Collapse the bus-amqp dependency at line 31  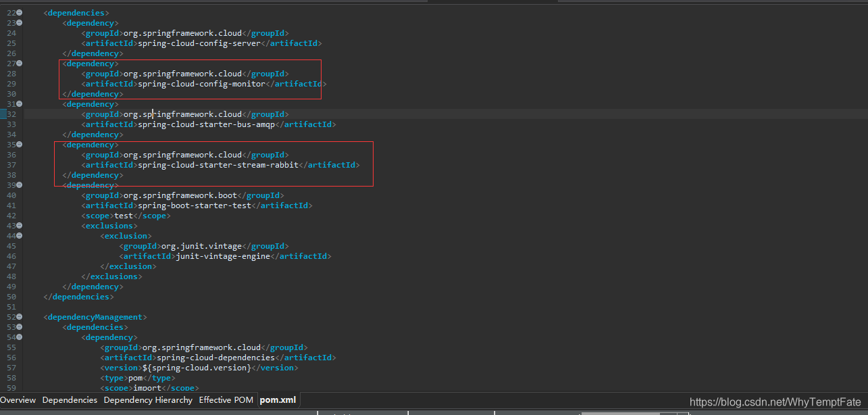tap(19, 104)
